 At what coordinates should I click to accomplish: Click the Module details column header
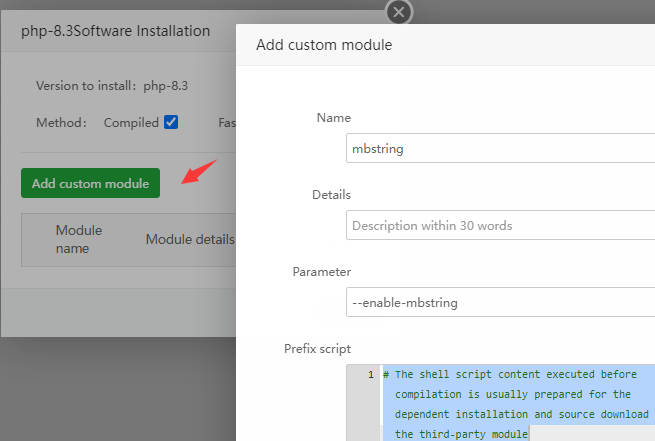click(189, 239)
